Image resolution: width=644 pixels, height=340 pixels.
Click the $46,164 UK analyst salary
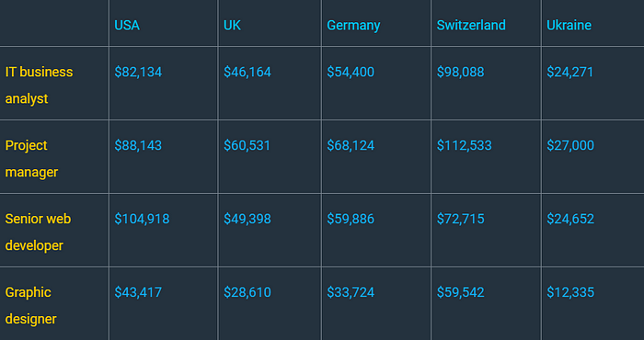(247, 73)
